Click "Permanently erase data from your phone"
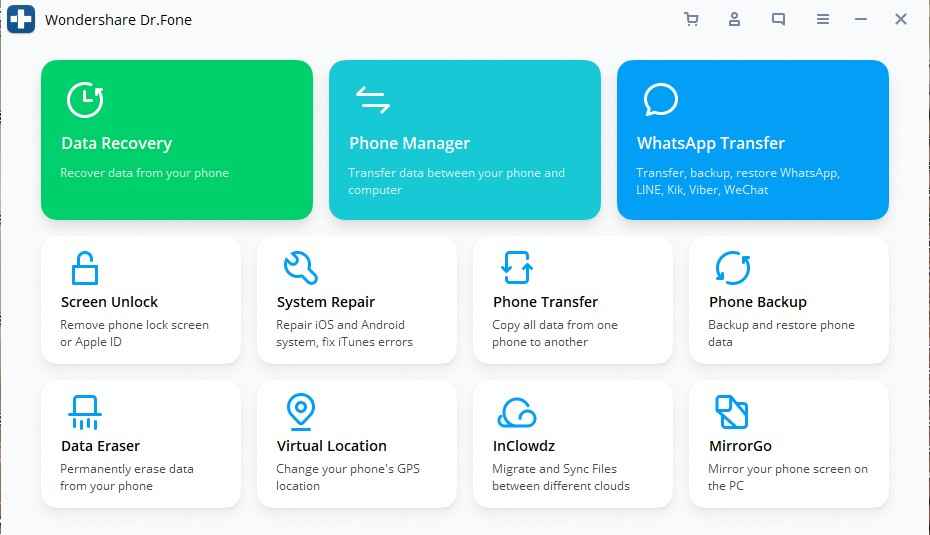The width and height of the screenshot is (930, 535). pos(126,477)
